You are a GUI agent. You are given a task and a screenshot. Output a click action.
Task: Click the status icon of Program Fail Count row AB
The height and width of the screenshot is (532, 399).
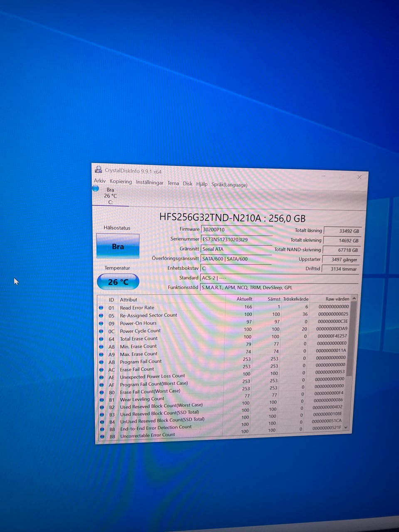tap(101, 362)
